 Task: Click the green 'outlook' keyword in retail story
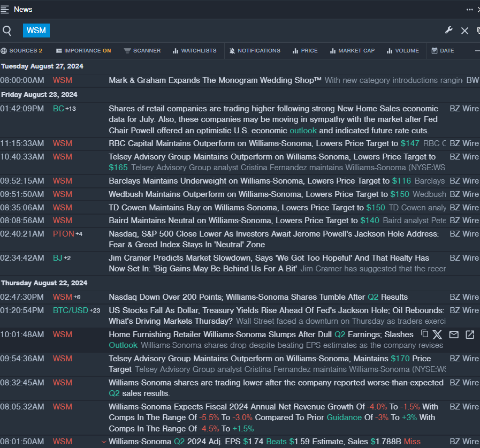coord(303,131)
